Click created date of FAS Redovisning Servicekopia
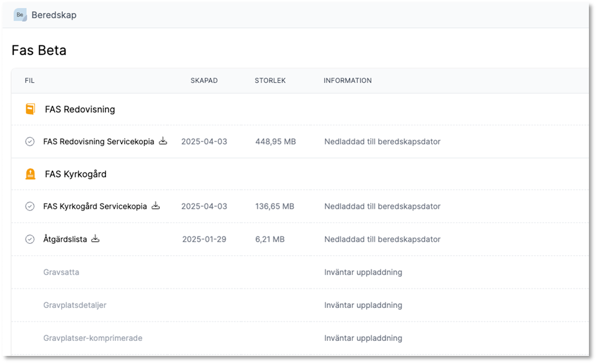Screen dimensions: 597x364 click(x=204, y=141)
